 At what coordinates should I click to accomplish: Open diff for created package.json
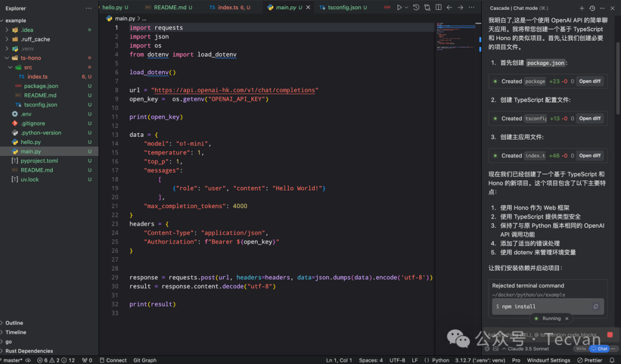click(x=589, y=81)
